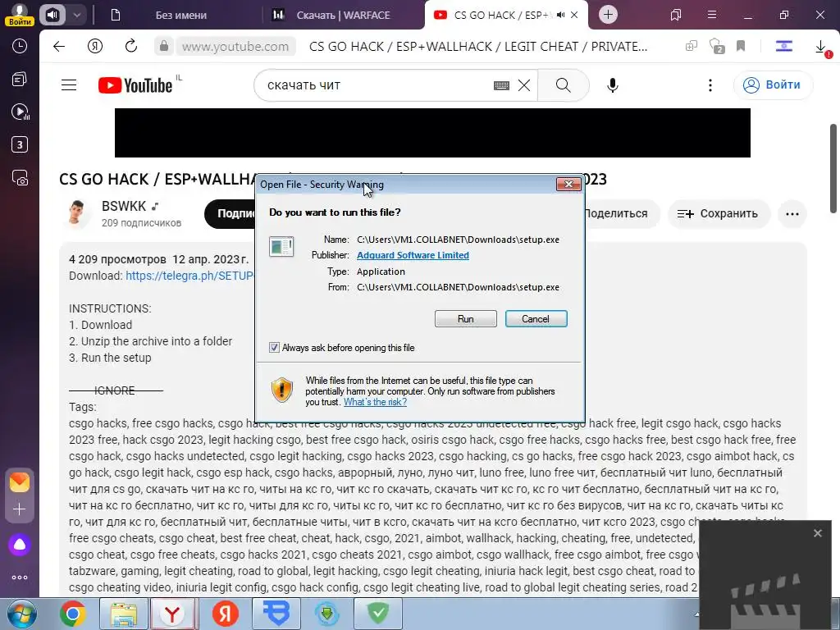Click the Войти profile icon in the sidebar
The height and width of the screenshot is (630, 840).
(20, 15)
